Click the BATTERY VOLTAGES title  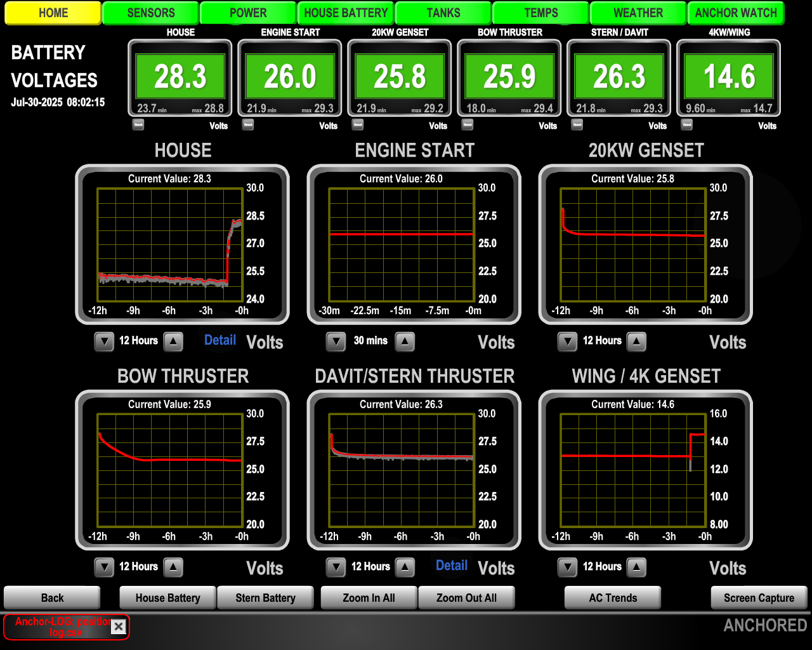(55, 66)
